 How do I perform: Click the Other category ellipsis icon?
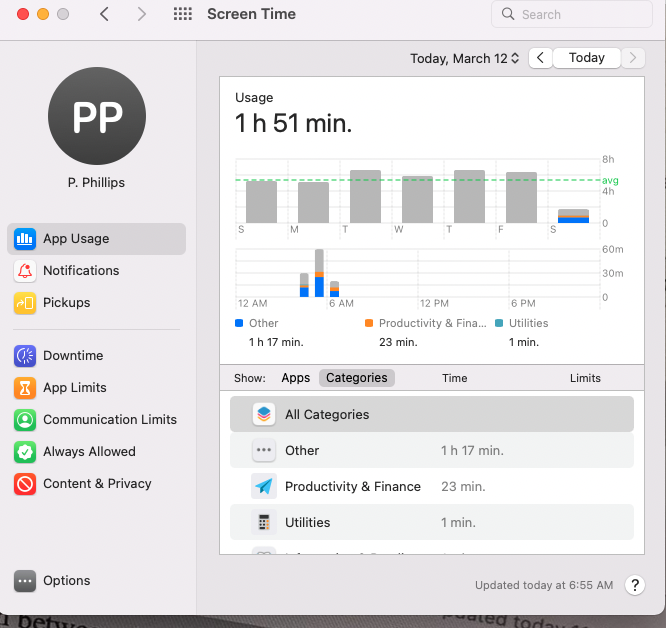(x=264, y=450)
